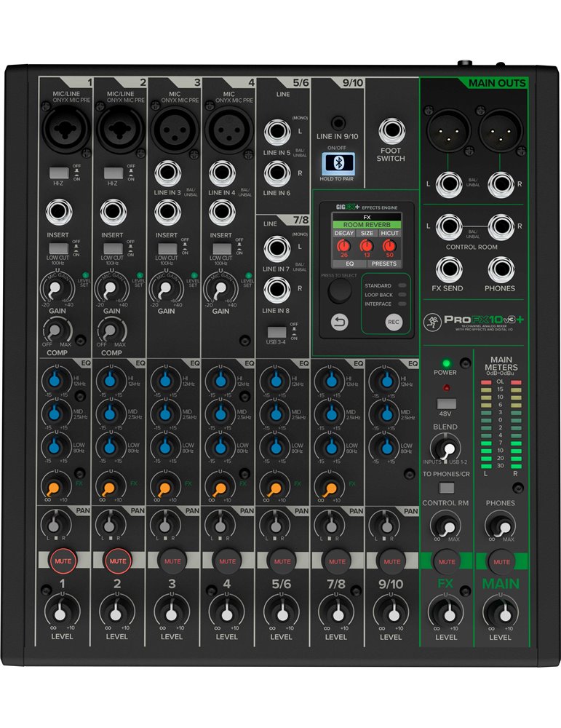This screenshot has width=561, height=728.
Task: Select the HICUT parameter on the display
Action: 390,233
